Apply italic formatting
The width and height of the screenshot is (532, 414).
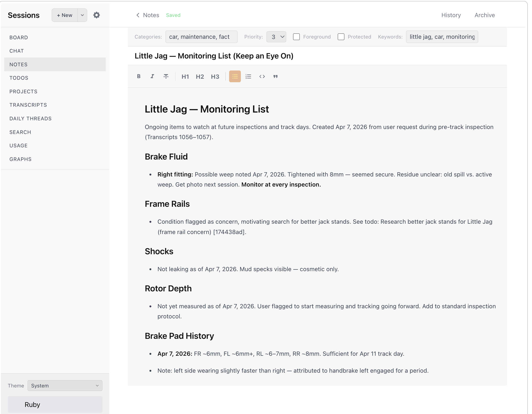pos(152,76)
